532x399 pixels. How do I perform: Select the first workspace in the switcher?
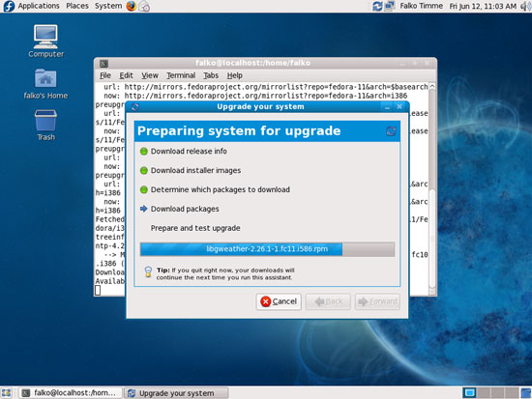(469, 393)
